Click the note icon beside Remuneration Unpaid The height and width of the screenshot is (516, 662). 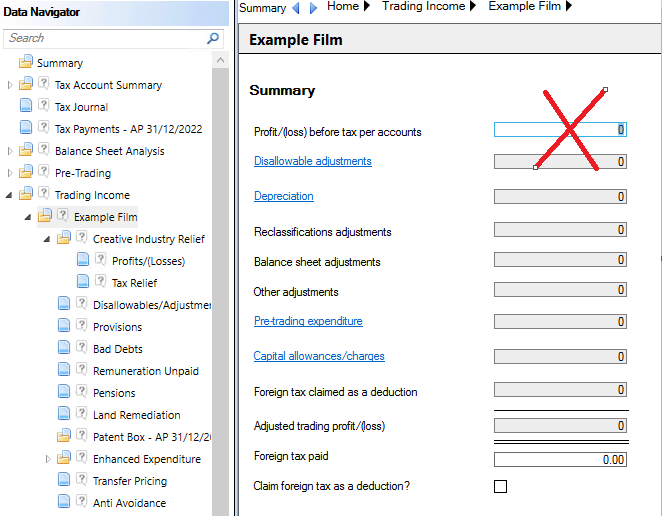pos(81,369)
